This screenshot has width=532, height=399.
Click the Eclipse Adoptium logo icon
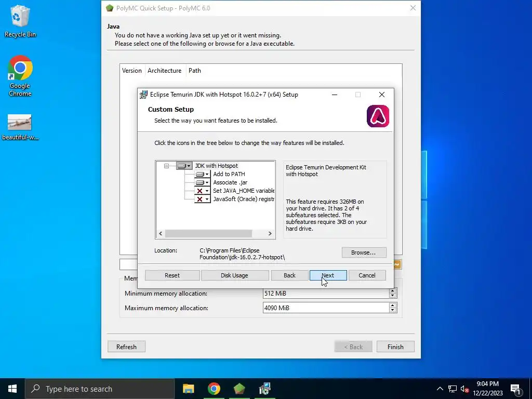pos(378,116)
